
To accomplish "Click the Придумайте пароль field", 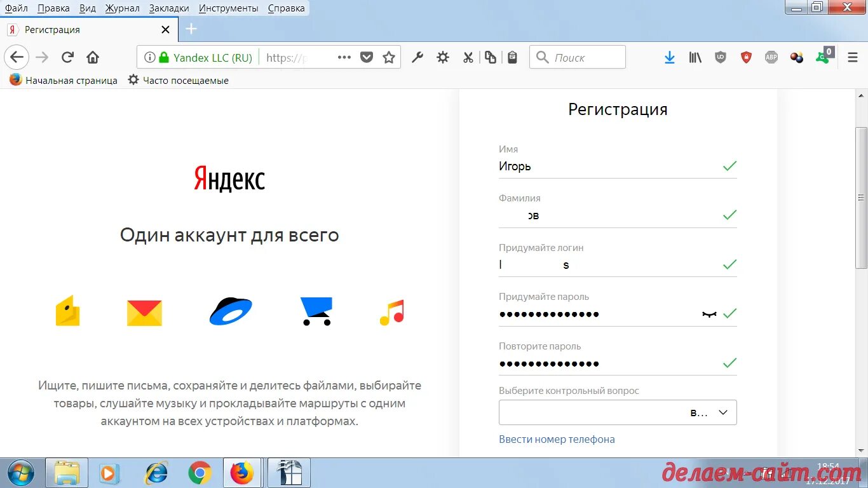I will pos(618,314).
